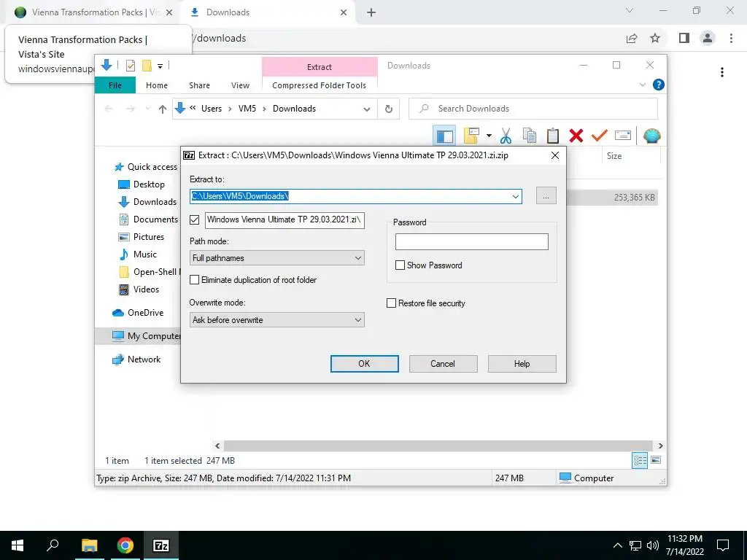The image size is (747, 560).
Task: Open the Overwrite mode dropdown
Action: point(276,320)
